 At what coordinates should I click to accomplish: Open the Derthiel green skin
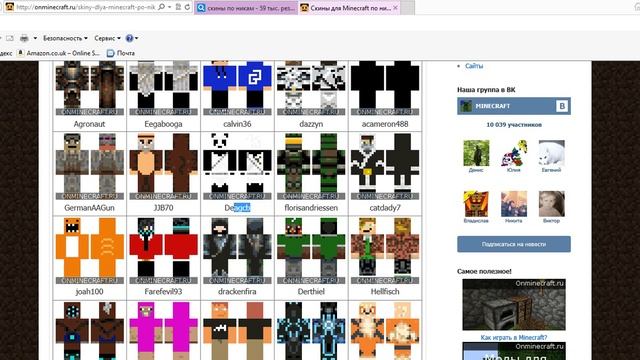[x=311, y=250]
